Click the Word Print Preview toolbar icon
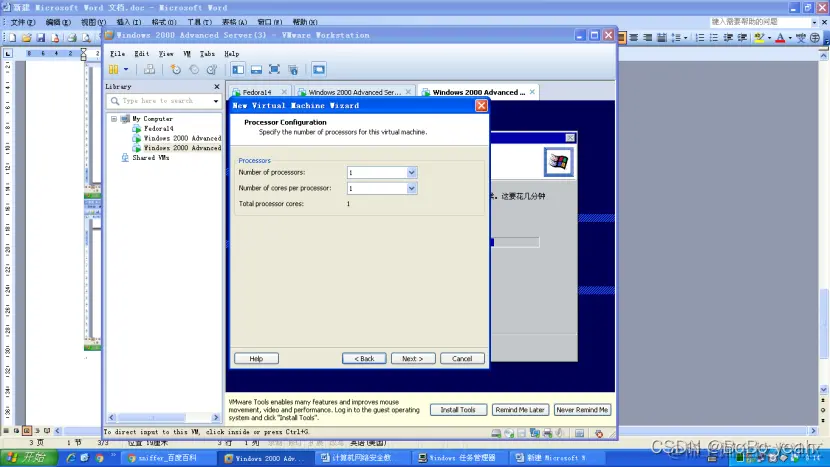Screen dimensions: 830x467 [86, 38]
